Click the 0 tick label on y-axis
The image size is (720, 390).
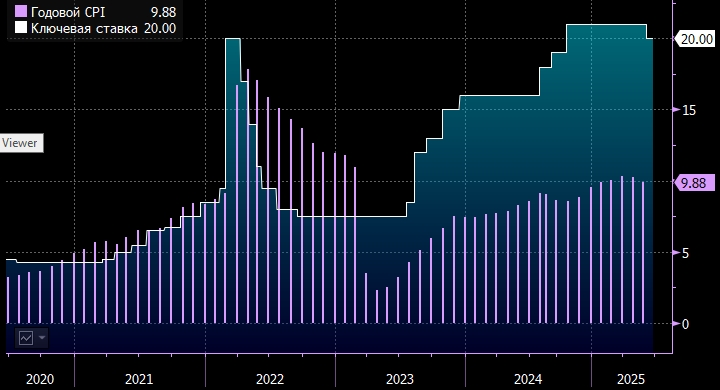click(x=685, y=324)
